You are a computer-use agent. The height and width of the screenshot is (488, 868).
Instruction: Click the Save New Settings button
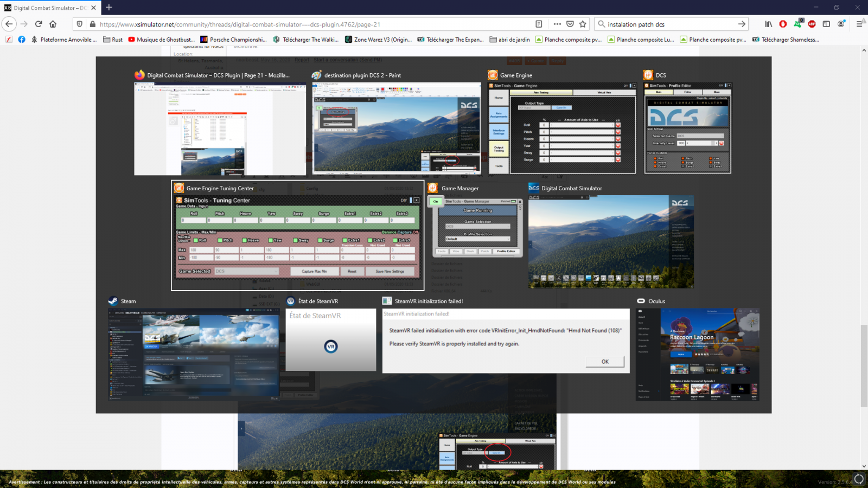pos(390,271)
